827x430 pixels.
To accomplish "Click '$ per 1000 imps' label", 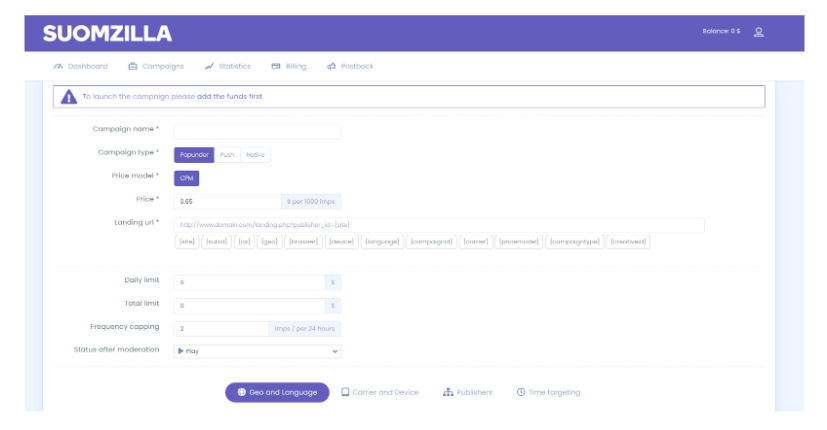I will click(x=311, y=202).
